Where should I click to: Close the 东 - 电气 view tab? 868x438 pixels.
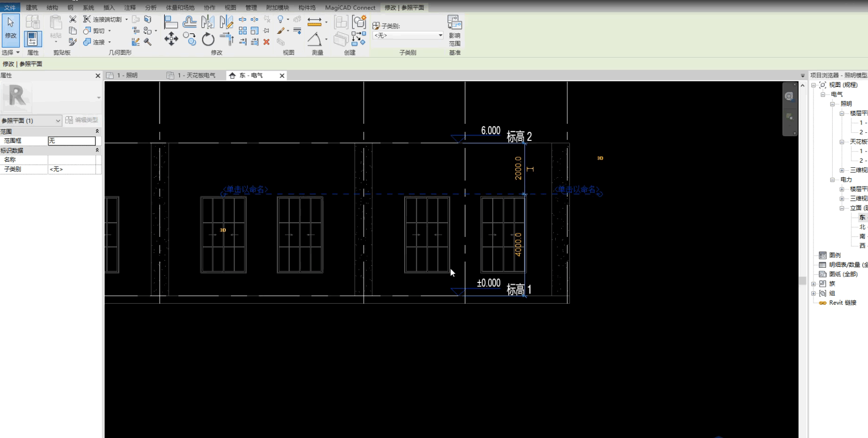[282, 76]
